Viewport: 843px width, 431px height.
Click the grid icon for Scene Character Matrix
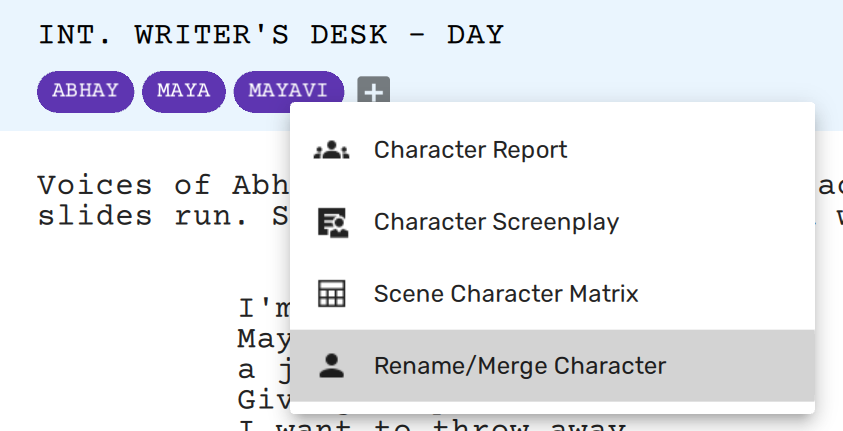[x=331, y=294]
